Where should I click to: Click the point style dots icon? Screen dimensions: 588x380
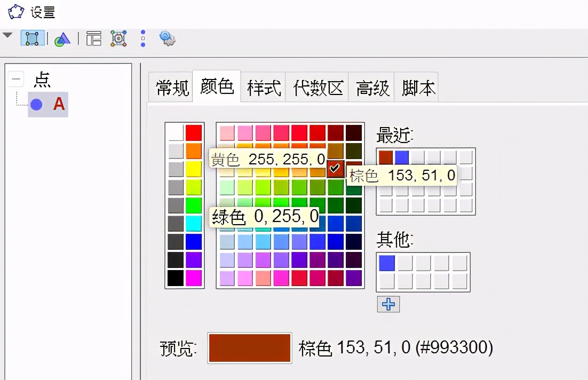142,38
